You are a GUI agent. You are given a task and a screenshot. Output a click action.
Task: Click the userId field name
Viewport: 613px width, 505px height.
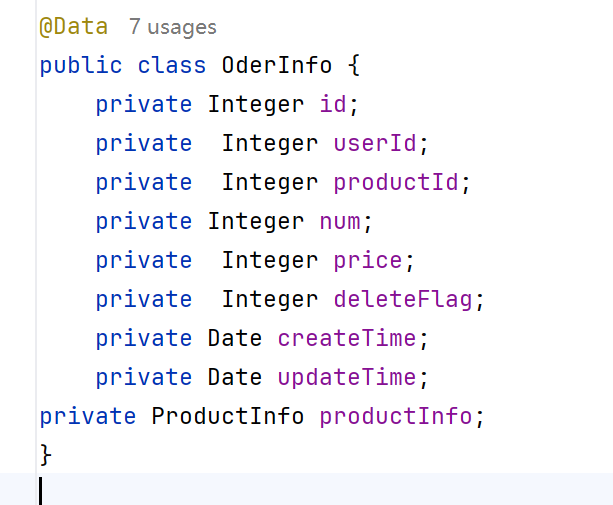[375, 143]
